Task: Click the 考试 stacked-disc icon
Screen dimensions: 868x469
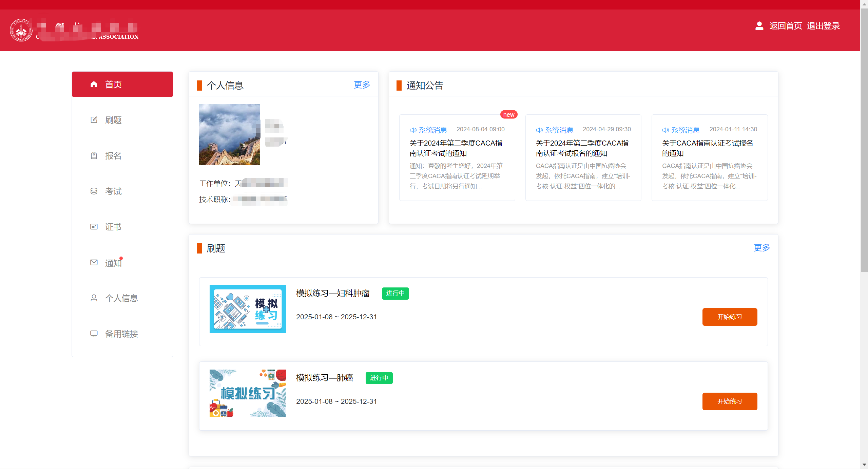Action: [94, 191]
